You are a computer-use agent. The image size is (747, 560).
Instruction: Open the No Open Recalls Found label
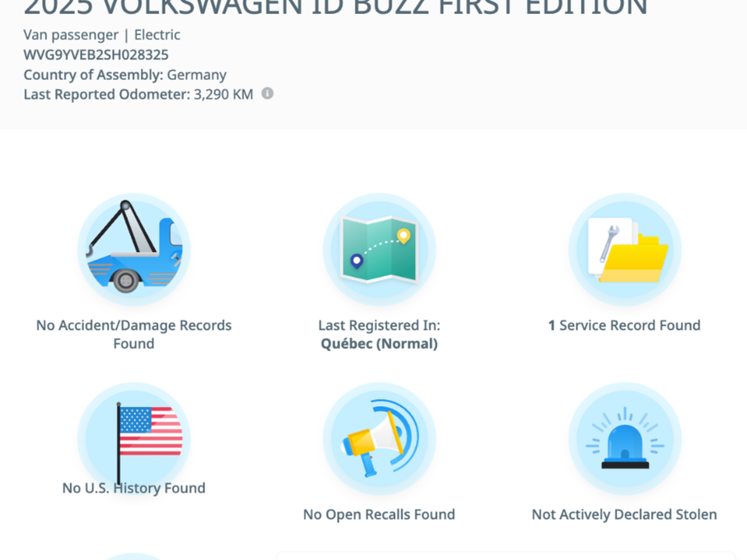coord(379,514)
